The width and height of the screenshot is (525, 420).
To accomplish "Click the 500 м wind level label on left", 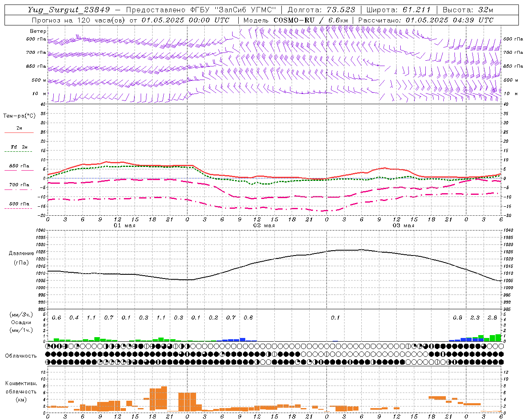I will click(x=39, y=80).
